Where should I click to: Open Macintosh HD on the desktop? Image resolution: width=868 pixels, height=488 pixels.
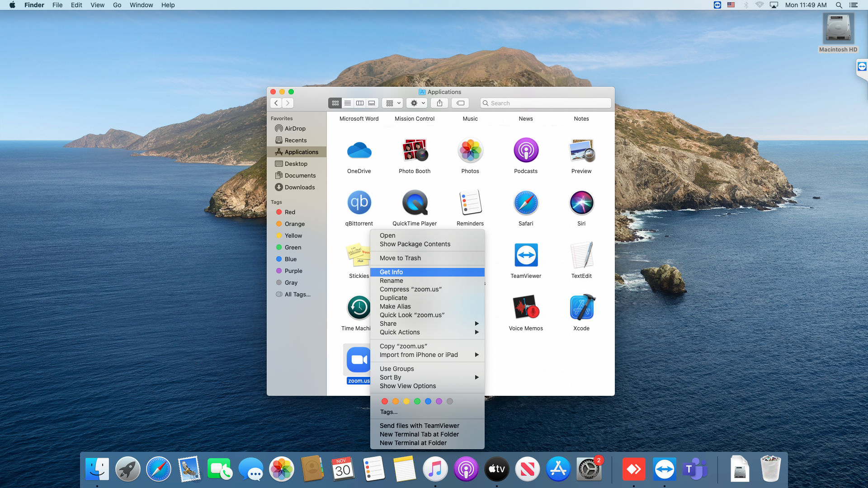(x=838, y=33)
